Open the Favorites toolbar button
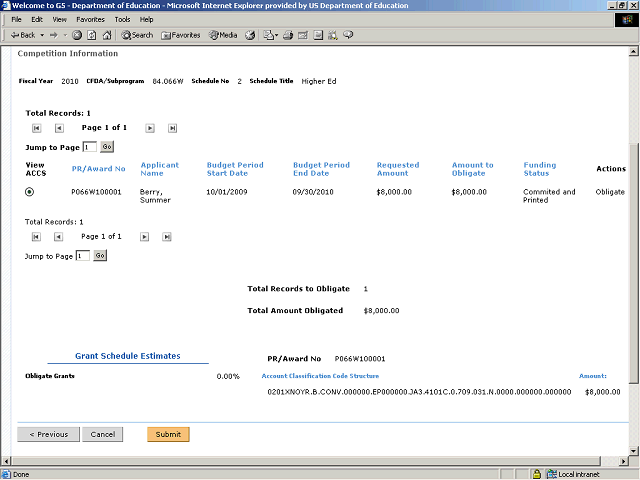640x480 pixels. coord(181,36)
